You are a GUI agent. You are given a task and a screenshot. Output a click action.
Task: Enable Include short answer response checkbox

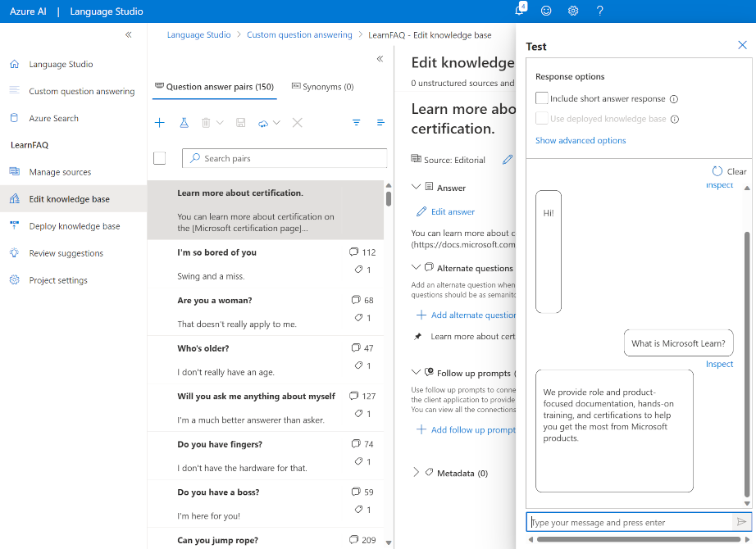point(541,98)
